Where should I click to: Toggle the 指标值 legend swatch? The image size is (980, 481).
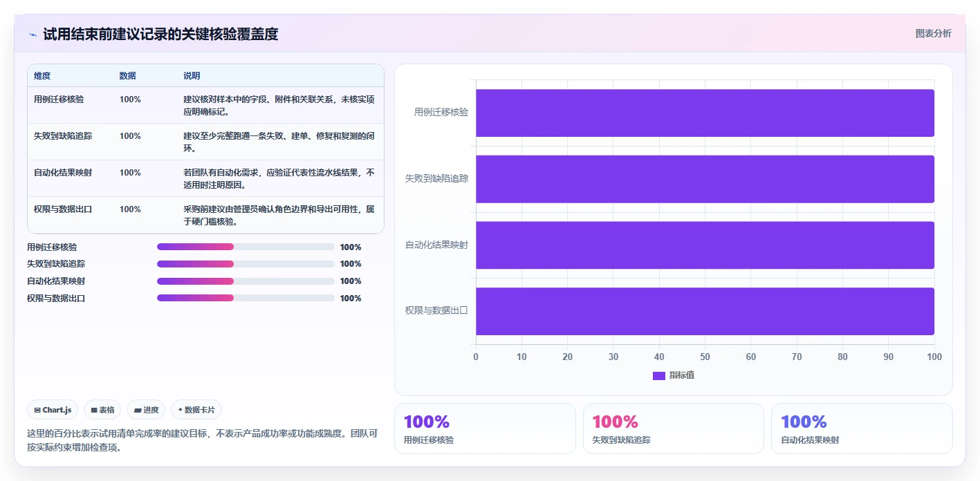pos(659,375)
